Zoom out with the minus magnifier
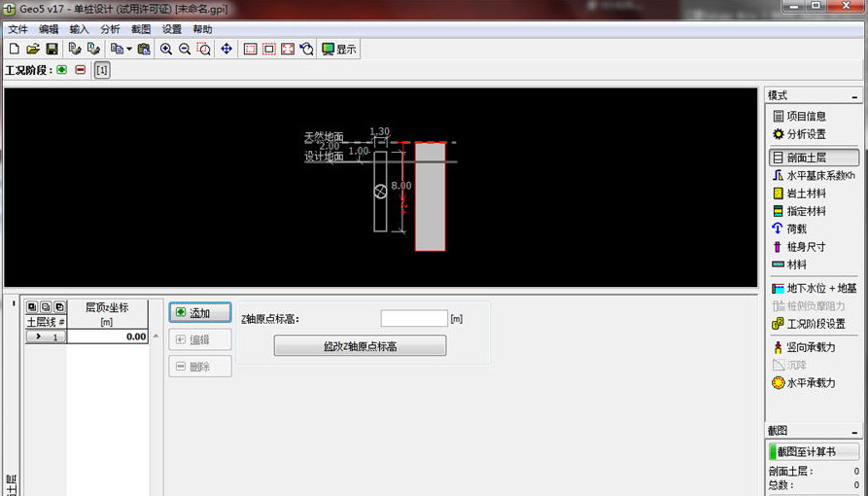Viewport: 868px width, 496px height. tap(185, 49)
